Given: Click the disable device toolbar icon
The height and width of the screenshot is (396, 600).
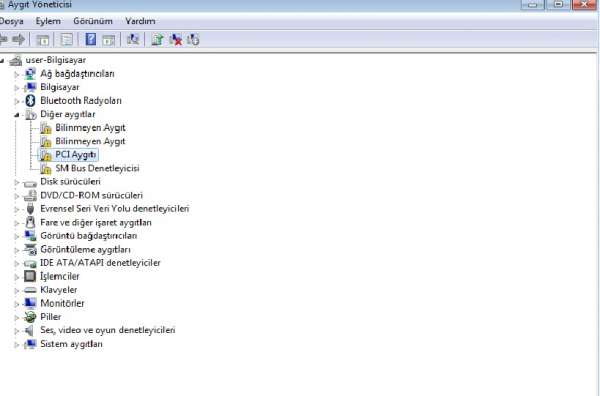Looking at the screenshot, I should (193, 39).
